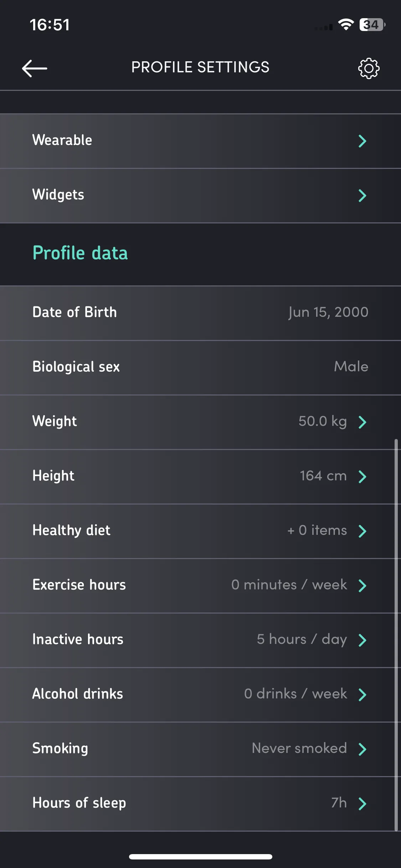Open Exercise hours chevron
Screen dimensions: 401x868
tap(362, 585)
